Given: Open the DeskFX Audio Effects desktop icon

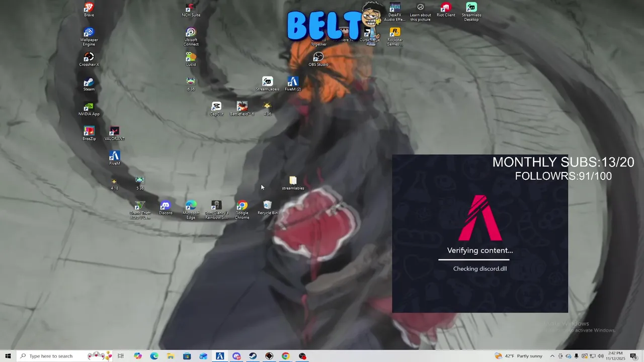Looking at the screenshot, I should (394, 12).
